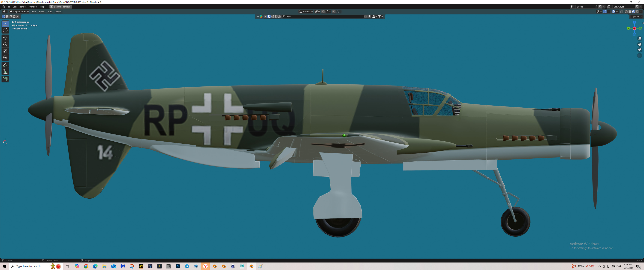The height and width of the screenshot is (270, 644).
Task: Set selection mode to new
Action: [3, 16]
